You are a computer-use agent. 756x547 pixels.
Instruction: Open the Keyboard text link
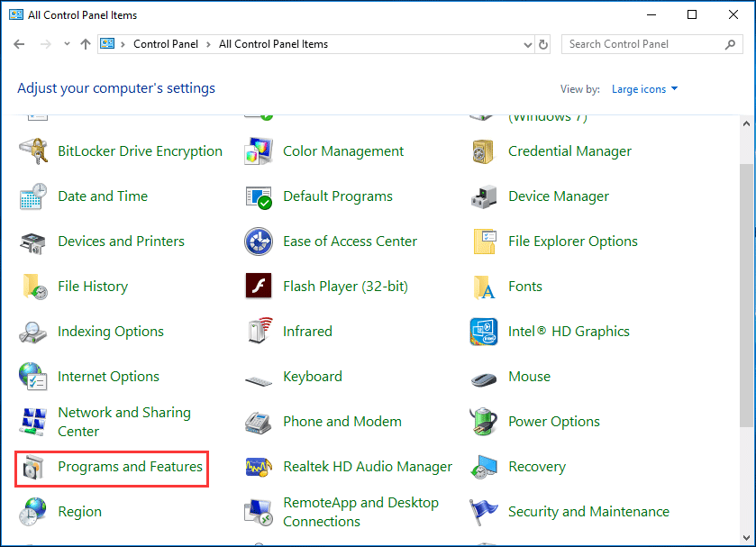click(313, 377)
